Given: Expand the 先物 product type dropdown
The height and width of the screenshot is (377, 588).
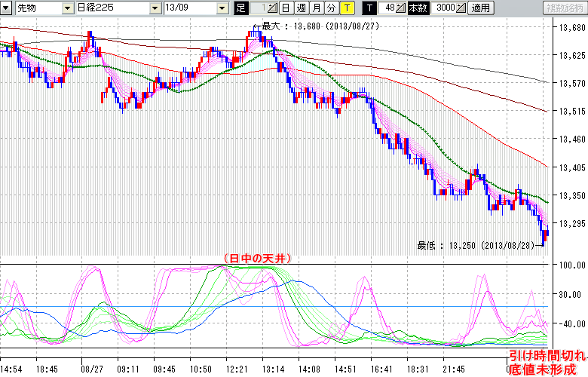Looking at the screenshot, I should tap(67, 8).
